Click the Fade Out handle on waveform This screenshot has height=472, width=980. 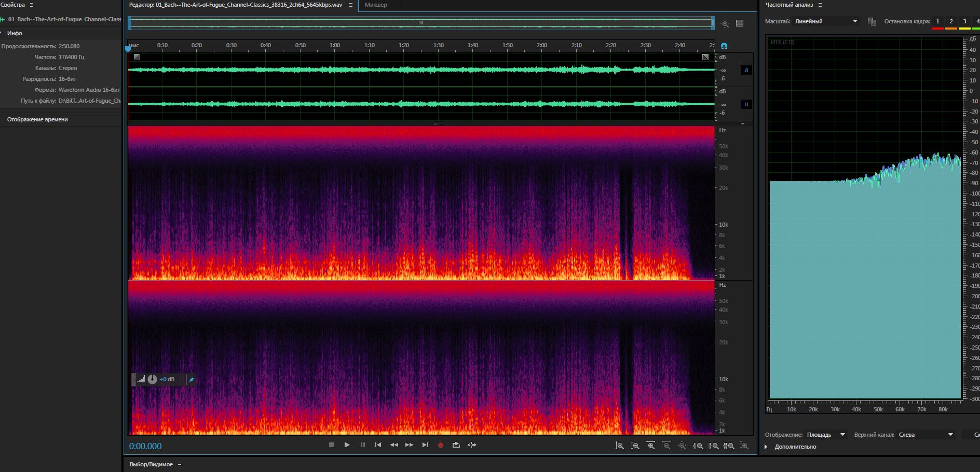click(x=705, y=57)
